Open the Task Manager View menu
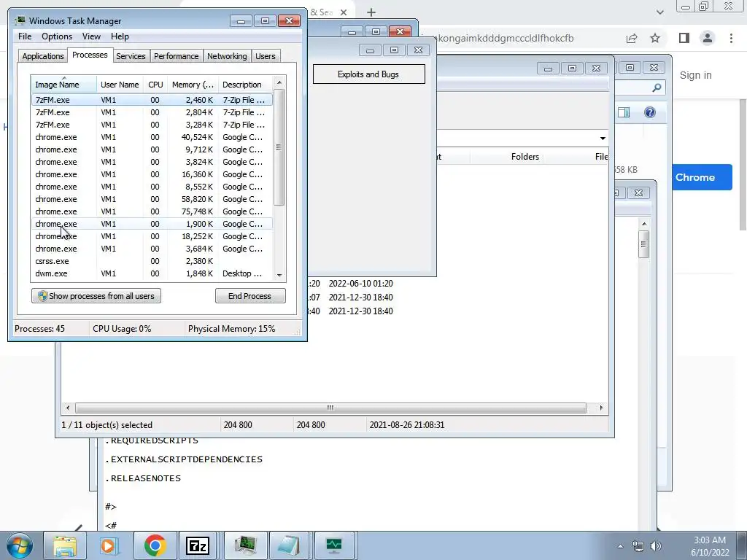Image resolution: width=747 pixels, height=560 pixels. (91, 36)
